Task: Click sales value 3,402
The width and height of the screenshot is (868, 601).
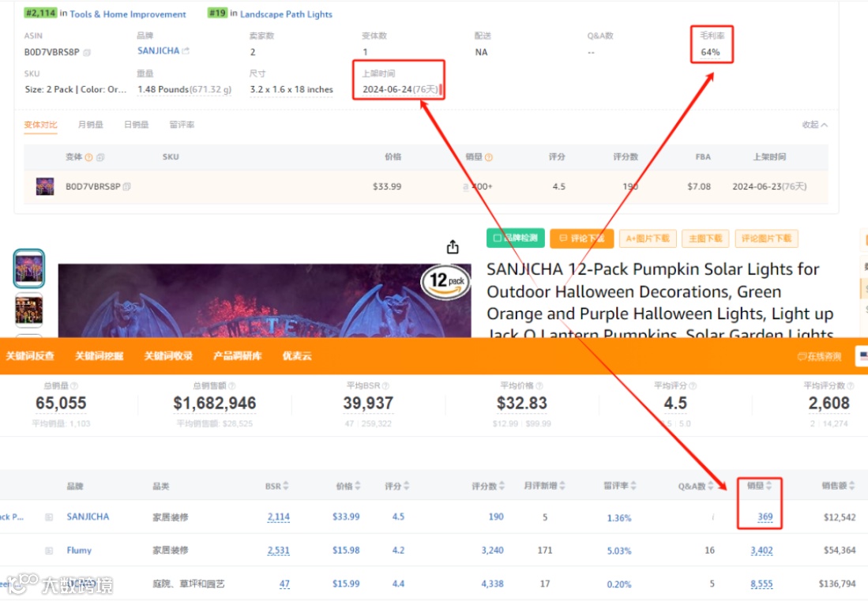Action: pyautogui.click(x=761, y=550)
